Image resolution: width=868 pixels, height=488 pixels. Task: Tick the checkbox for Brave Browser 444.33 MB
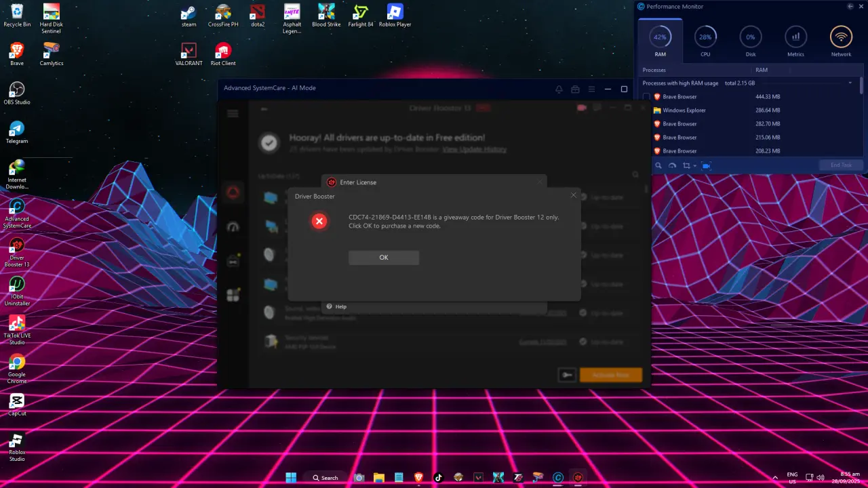point(646,97)
